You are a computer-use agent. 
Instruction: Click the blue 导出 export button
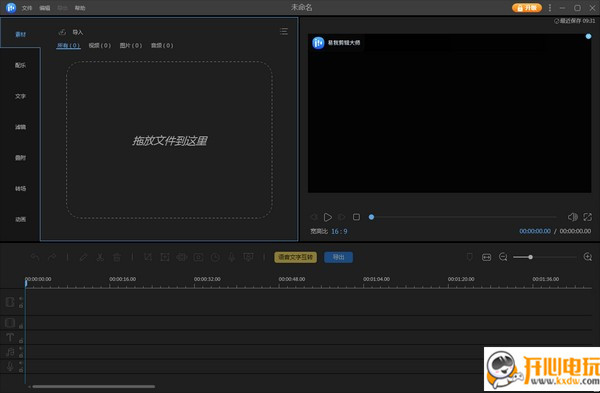click(x=338, y=257)
